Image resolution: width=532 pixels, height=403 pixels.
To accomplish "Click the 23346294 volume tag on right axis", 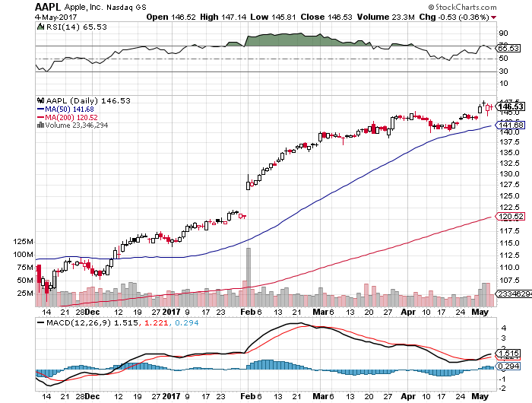I will (514, 294).
